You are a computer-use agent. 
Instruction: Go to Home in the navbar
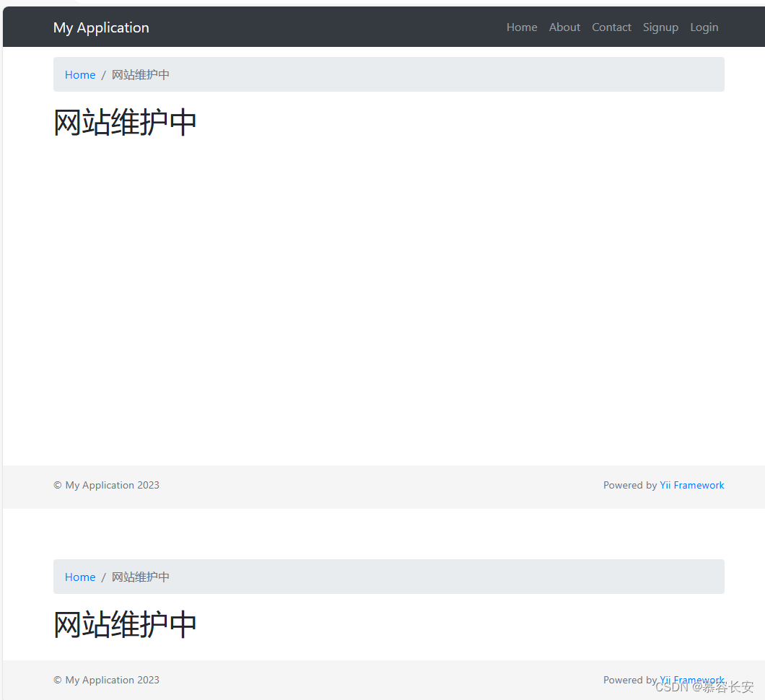tap(522, 27)
